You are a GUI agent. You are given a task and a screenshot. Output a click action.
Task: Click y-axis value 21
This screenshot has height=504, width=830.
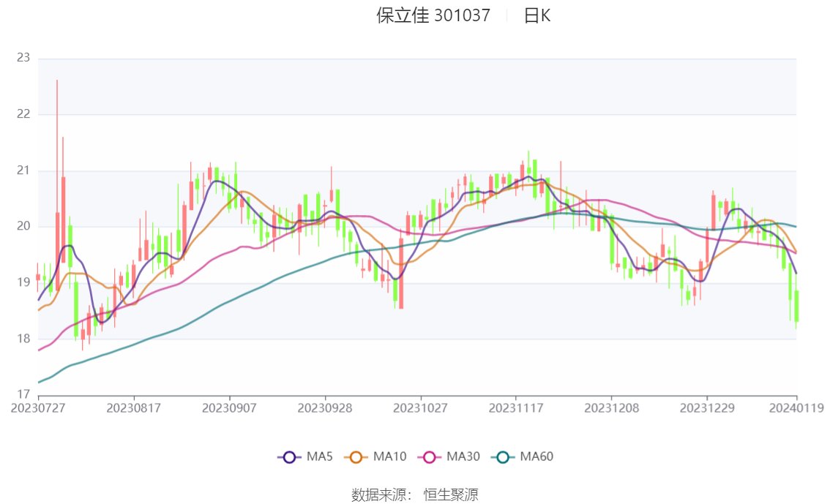click(23, 170)
